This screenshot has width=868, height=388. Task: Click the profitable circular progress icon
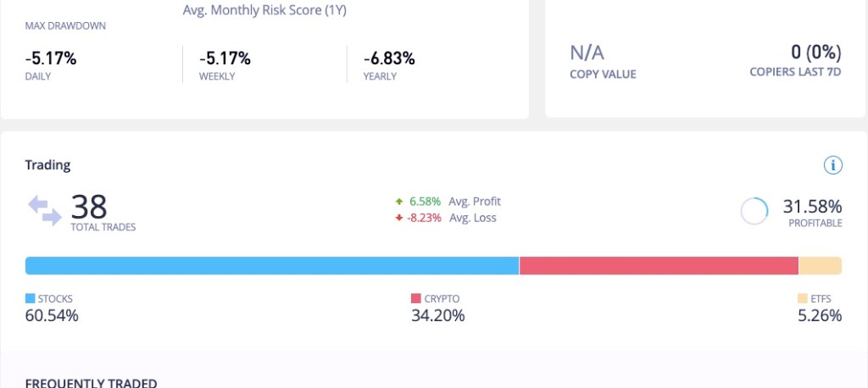point(754,211)
